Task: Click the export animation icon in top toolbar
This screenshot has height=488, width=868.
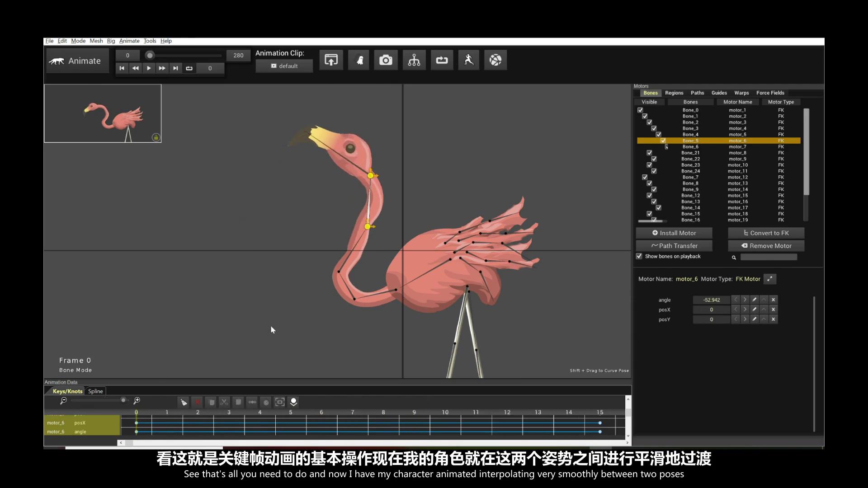Action: click(x=331, y=60)
